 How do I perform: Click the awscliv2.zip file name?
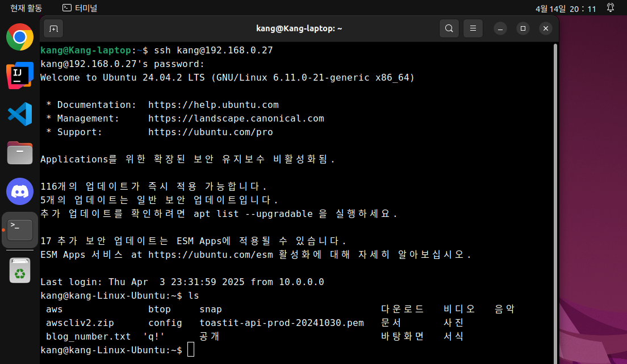[80, 323]
